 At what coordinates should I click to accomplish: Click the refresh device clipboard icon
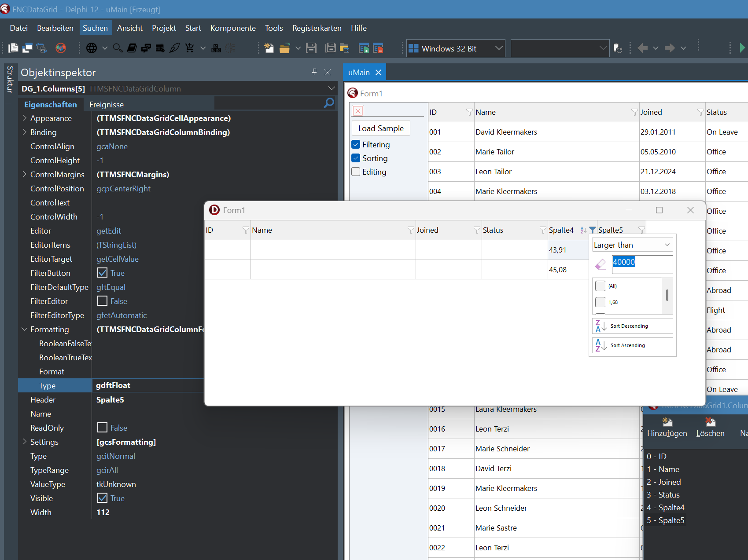tap(618, 48)
